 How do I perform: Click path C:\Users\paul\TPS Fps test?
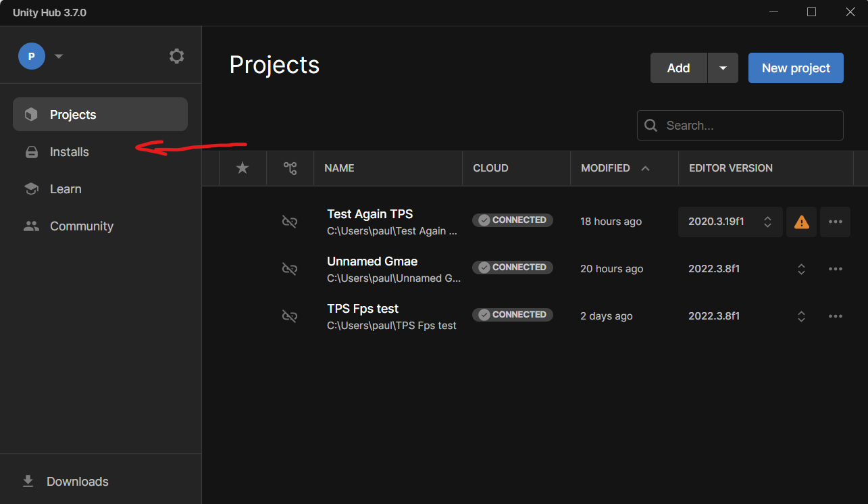(392, 326)
